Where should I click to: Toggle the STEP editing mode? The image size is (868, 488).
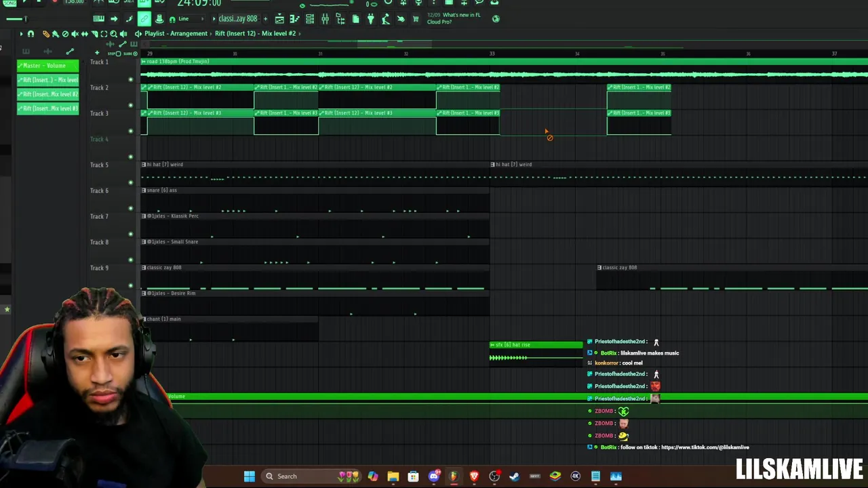tap(114, 54)
